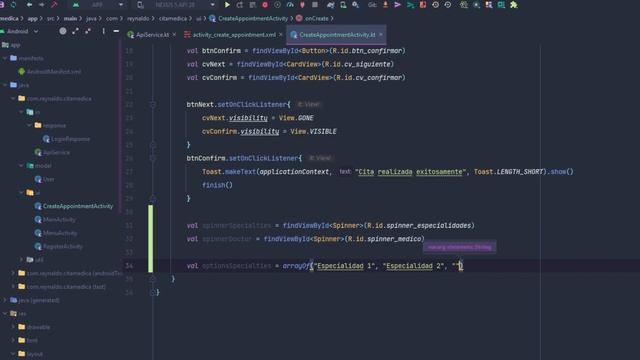The width and height of the screenshot is (640, 360).
Task: Expand the java (generated) folder
Action: point(5,300)
